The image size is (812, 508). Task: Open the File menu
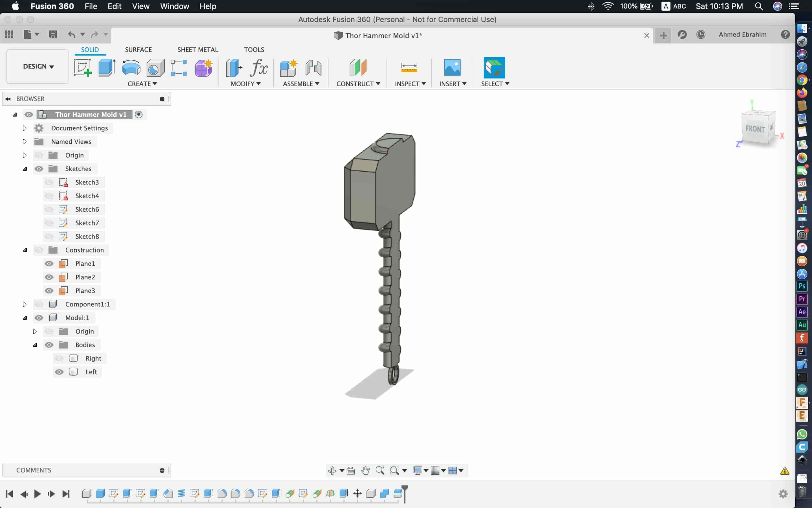click(91, 6)
